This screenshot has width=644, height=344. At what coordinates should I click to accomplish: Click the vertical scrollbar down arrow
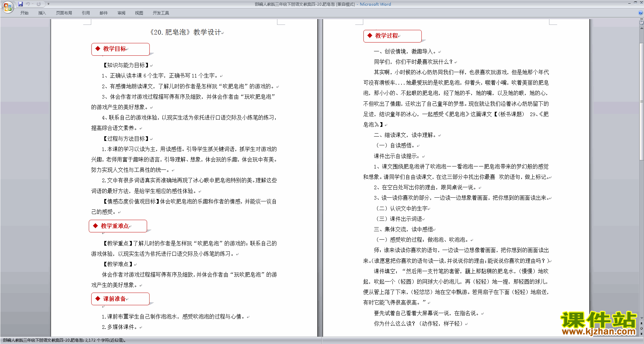click(642, 318)
